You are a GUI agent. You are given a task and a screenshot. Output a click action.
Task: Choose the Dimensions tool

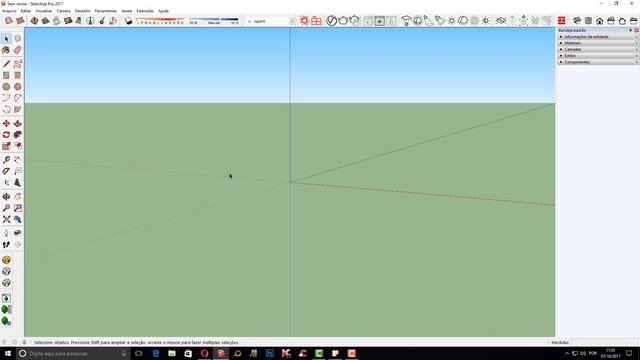(x=18, y=160)
